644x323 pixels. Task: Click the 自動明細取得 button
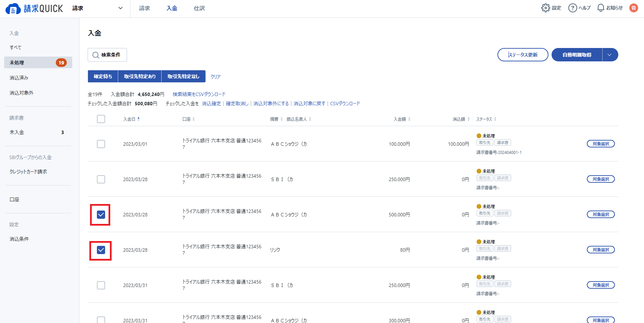point(577,55)
